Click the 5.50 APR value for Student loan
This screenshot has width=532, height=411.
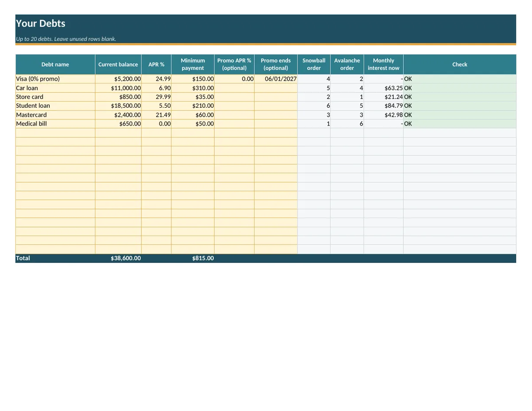tap(156, 106)
